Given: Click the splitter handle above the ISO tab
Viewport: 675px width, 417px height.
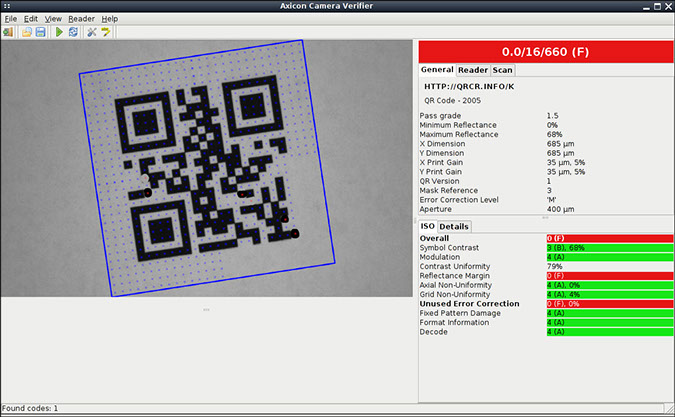Looking at the screenshot, I should 545,218.
